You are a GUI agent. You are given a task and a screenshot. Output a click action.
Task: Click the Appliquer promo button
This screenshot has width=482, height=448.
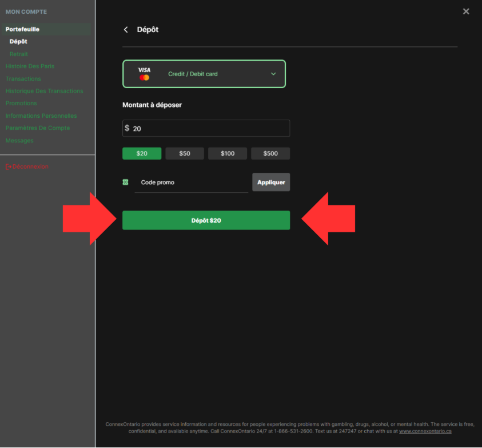tap(271, 183)
